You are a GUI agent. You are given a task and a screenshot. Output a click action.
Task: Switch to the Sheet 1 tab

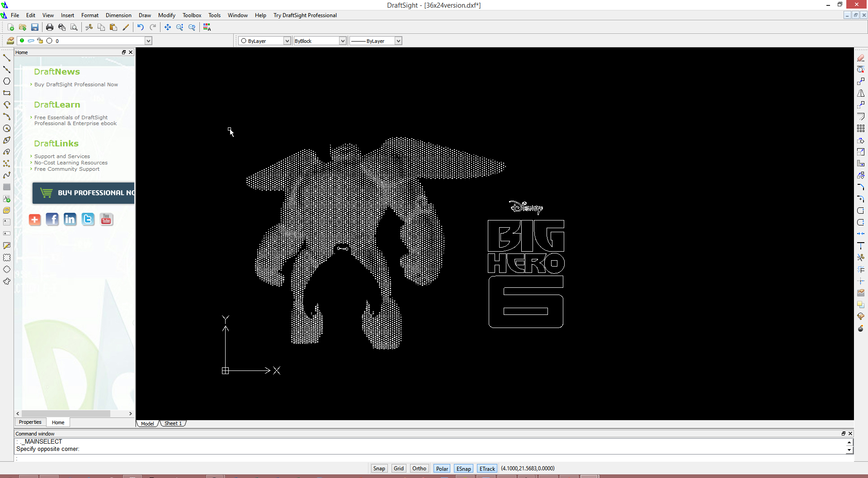pos(173,423)
